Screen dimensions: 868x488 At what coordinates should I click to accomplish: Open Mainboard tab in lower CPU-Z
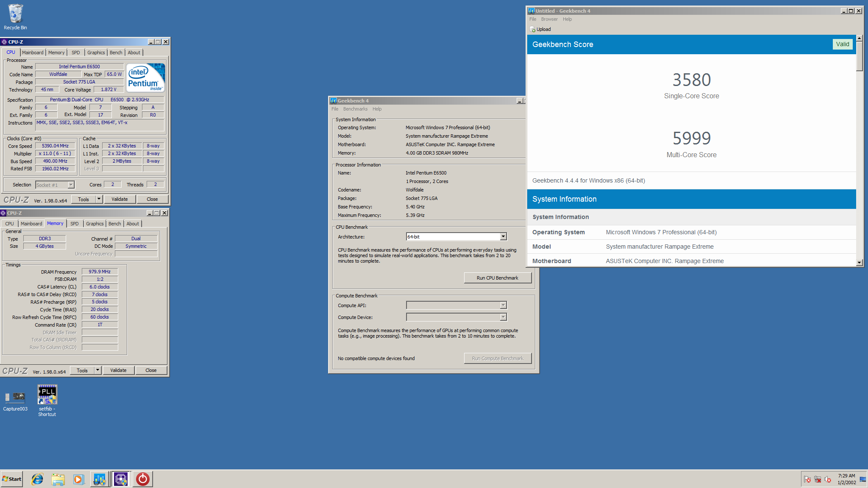tap(31, 224)
